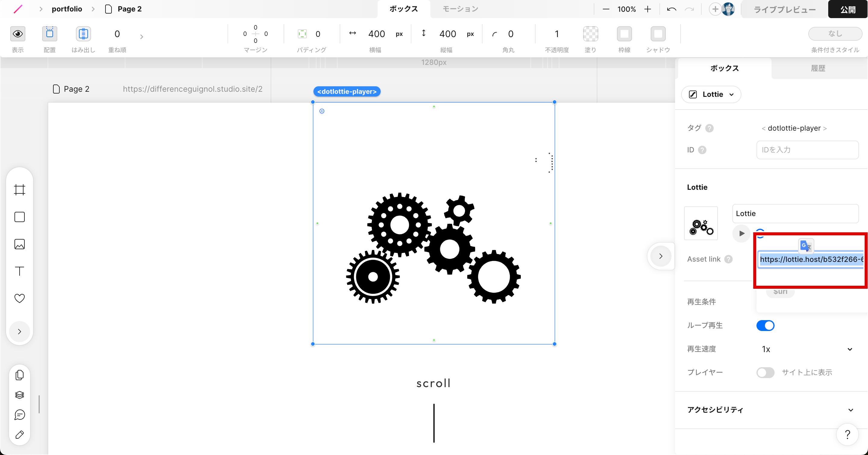Switch to the モーション tab
This screenshot has height=455, width=868.
click(460, 9)
